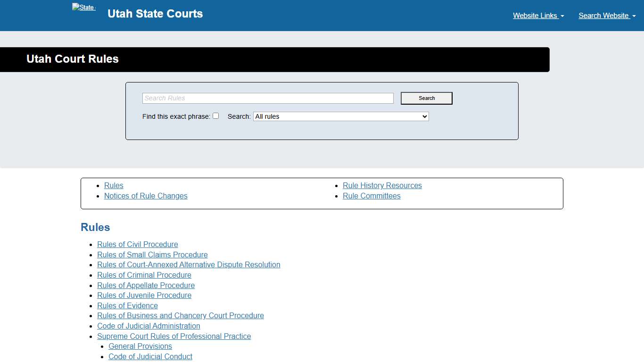Jump to the Rules section link

click(114, 186)
